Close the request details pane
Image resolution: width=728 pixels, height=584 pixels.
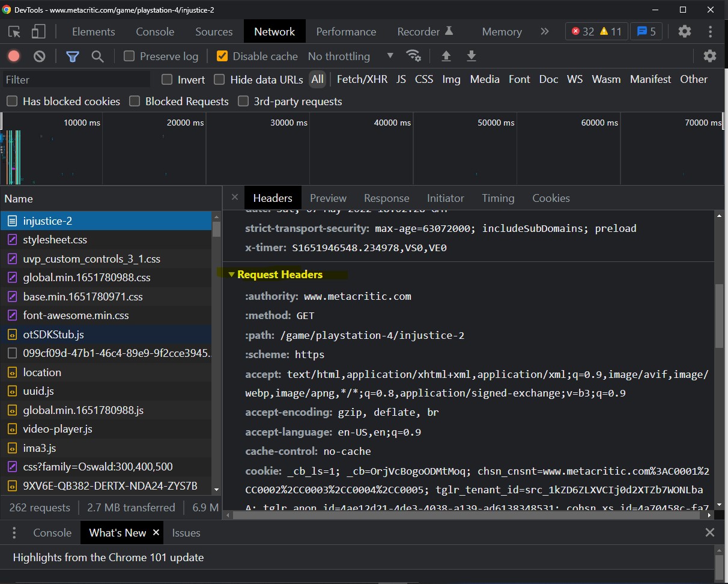click(x=235, y=197)
